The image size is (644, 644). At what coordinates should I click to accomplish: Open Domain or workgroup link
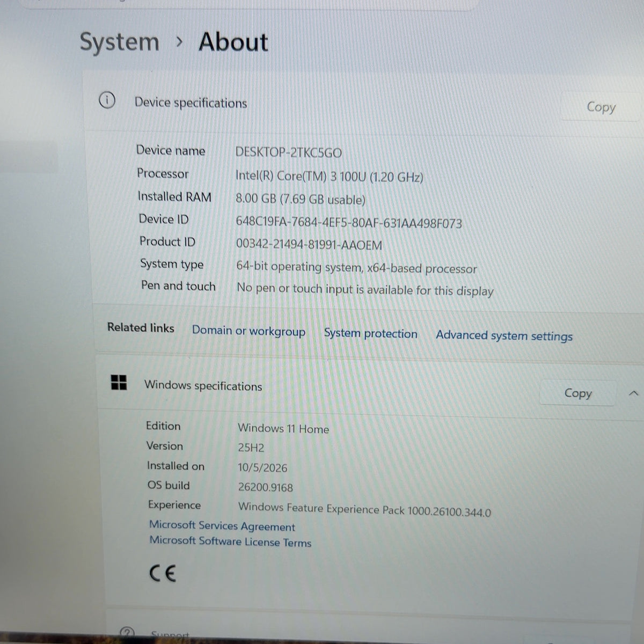(x=248, y=331)
